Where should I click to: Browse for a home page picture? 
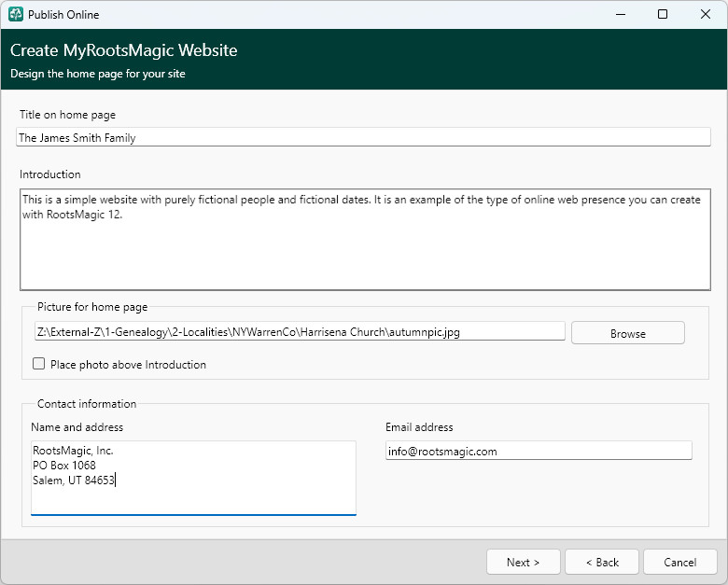628,333
